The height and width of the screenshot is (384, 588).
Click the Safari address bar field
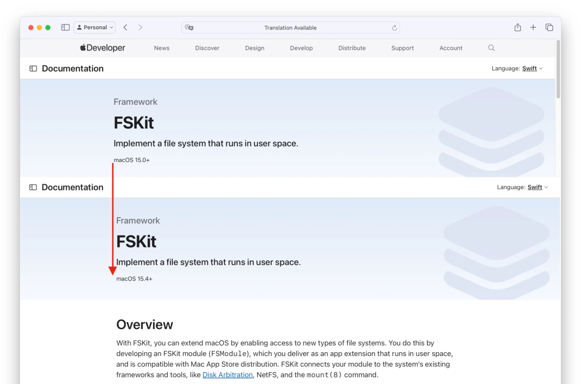click(x=290, y=28)
